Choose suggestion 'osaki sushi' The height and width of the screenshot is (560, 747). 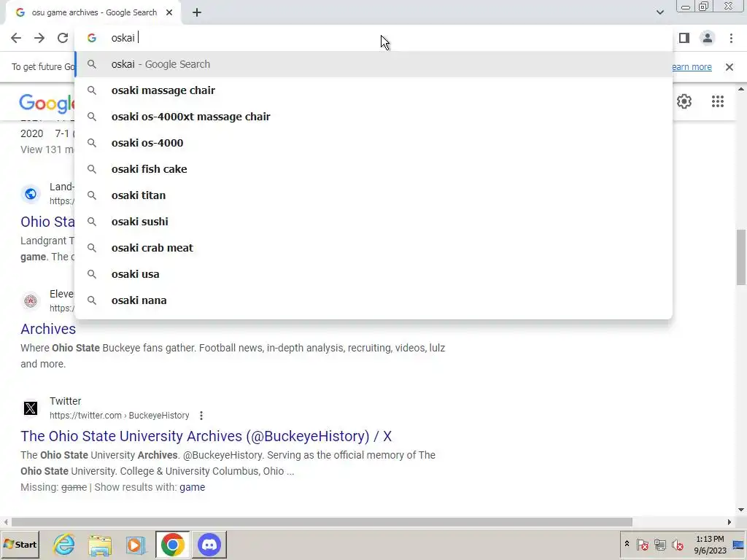click(x=374, y=222)
